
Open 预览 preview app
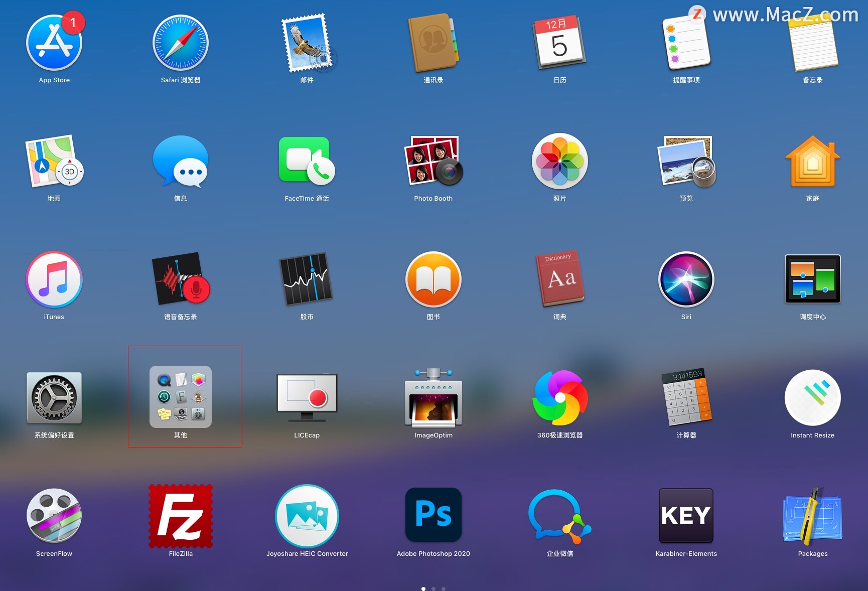point(686,161)
